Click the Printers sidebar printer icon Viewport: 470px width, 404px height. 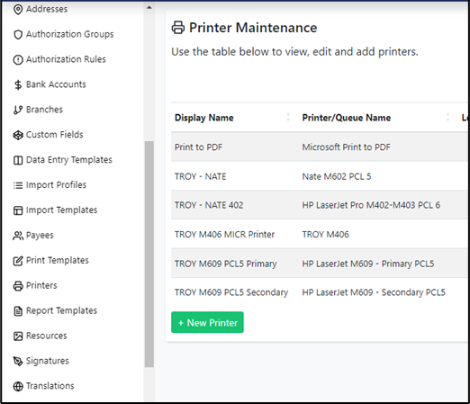[x=18, y=286]
